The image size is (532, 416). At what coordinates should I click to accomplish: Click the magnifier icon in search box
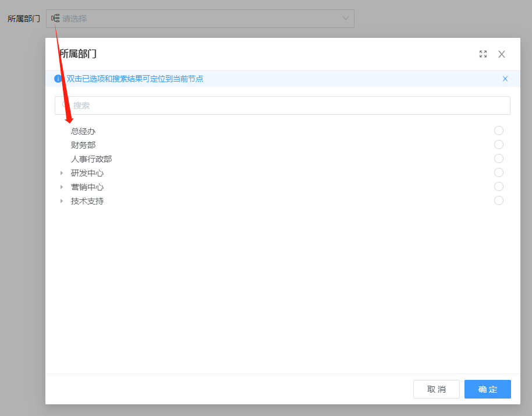[x=66, y=105]
